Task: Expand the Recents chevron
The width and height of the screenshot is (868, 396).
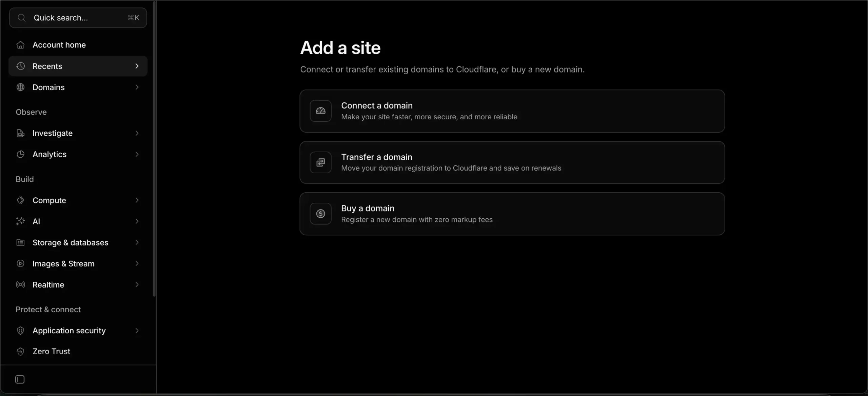Action: click(137, 66)
